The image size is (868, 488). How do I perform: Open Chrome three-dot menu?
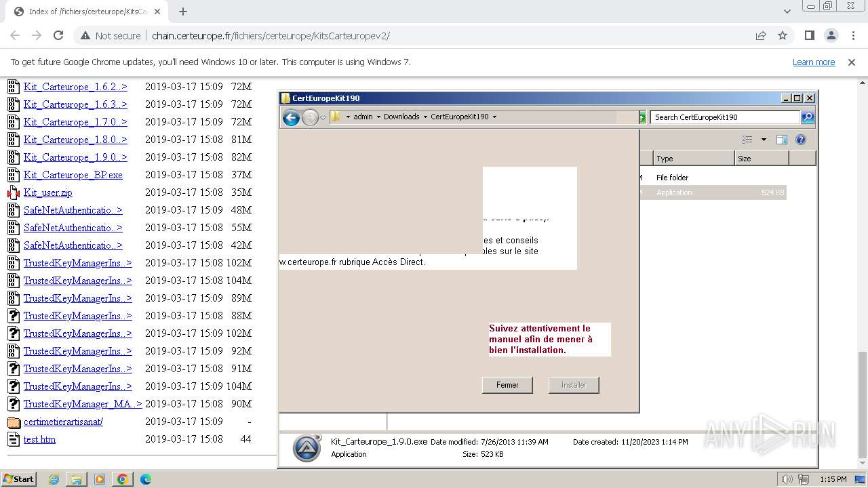[x=853, y=35]
